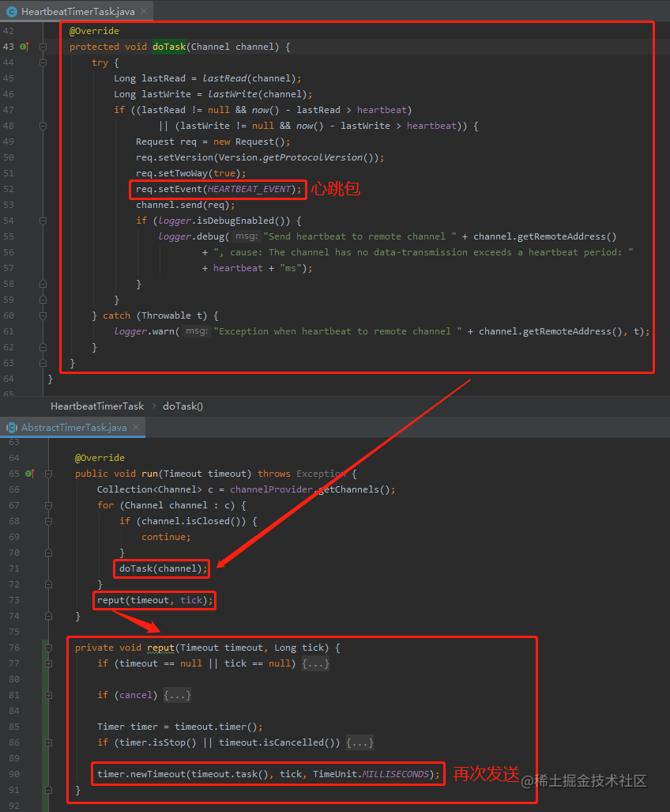Close the AbstractTimerTask.java tab
Image resolution: width=670 pixels, height=812 pixels.
point(136,427)
